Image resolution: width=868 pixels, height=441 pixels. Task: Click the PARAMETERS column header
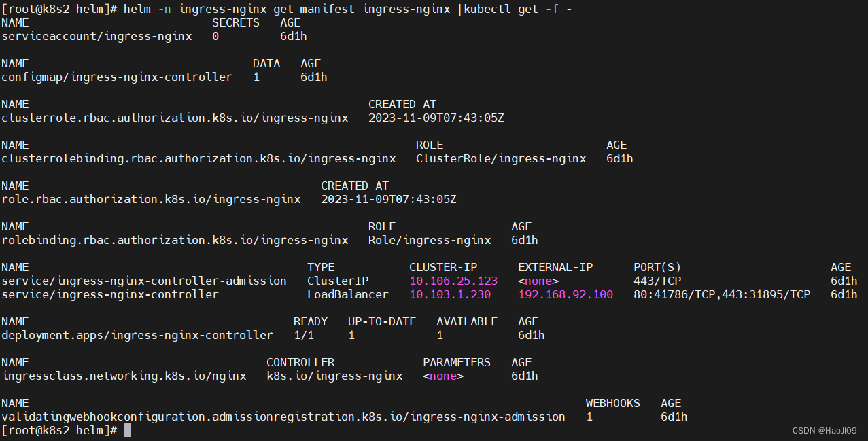[457, 362]
